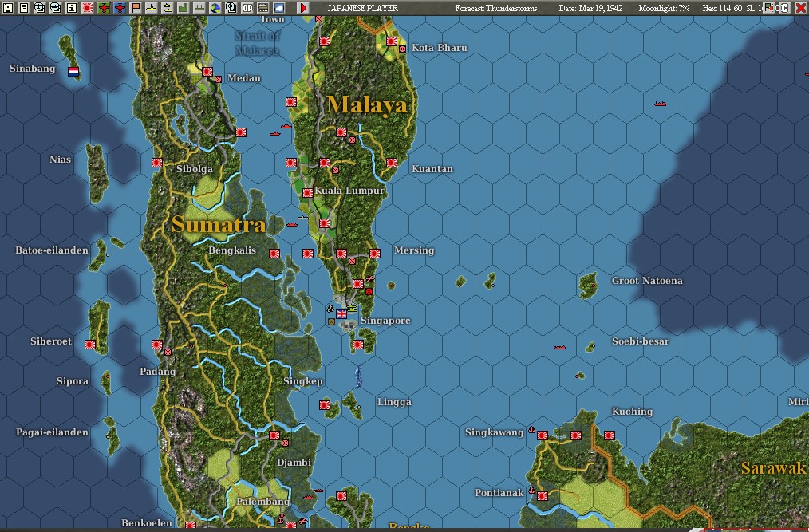Select the Japanese base marker at Kuala Lumpur
Image resolution: width=809 pixels, height=532 pixels.
307,193
